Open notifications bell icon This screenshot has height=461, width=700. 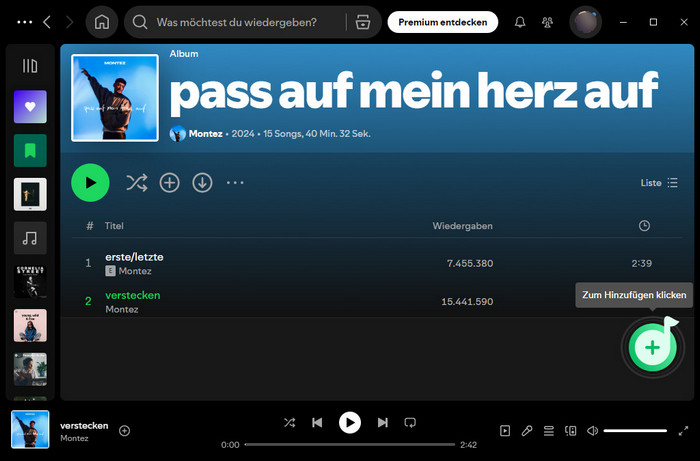520,22
